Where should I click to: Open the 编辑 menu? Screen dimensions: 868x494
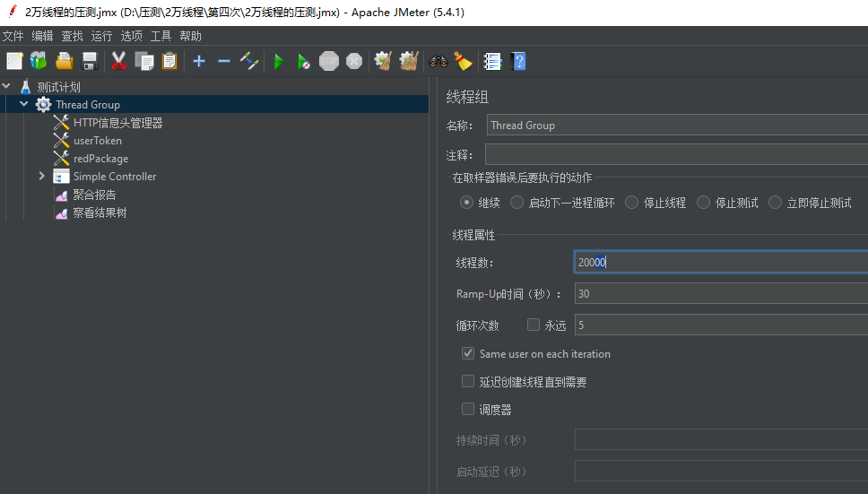pos(43,36)
